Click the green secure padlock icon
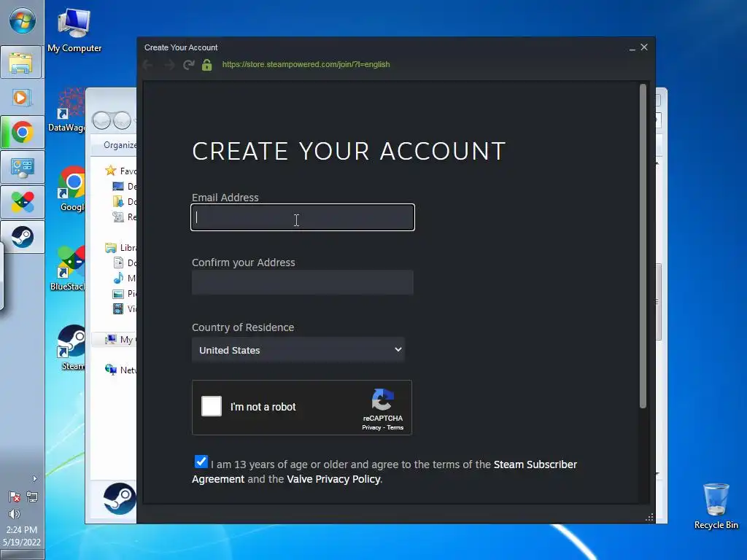This screenshot has width=747, height=560. [x=206, y=65]
